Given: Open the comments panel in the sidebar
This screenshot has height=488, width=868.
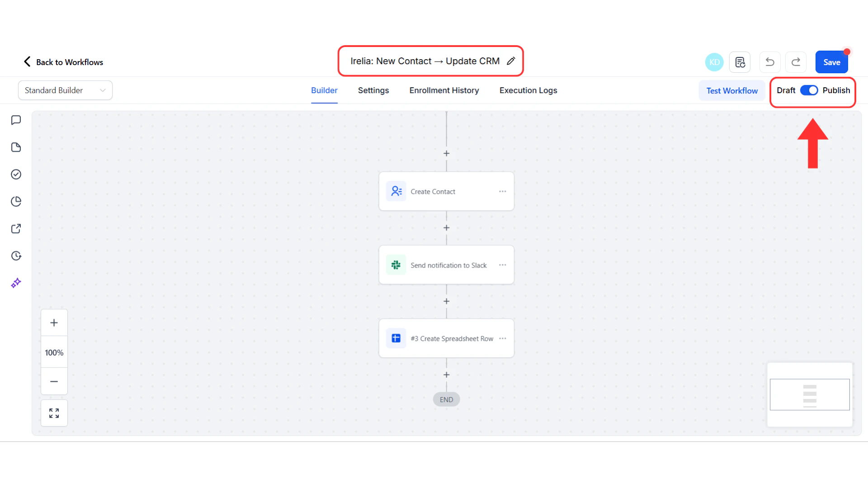Looking at the screenshot, I should point(16,120).
